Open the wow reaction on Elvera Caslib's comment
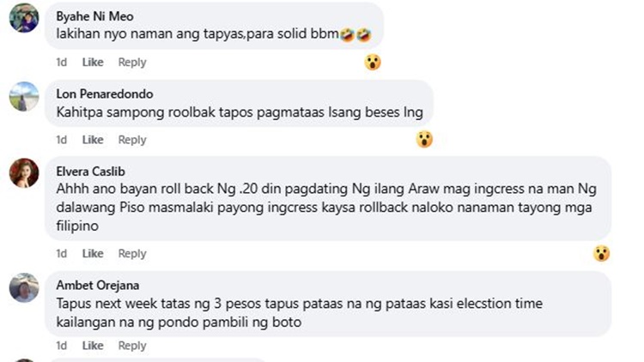Screen dimensions: 644x362 601,253
